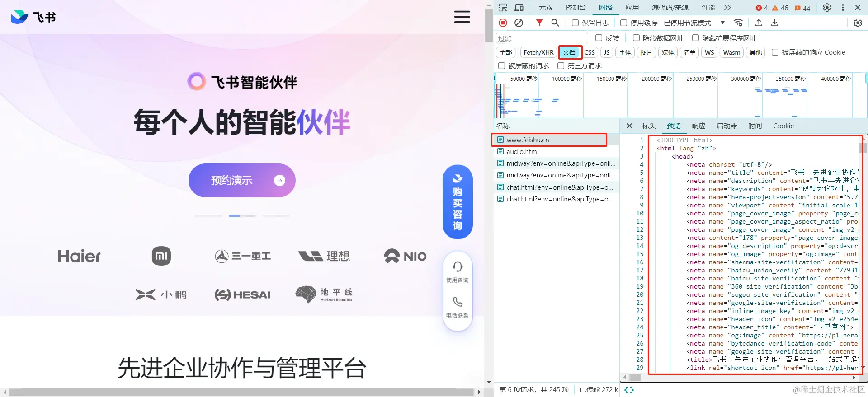The image size is (868, 397).
Task: Open DevTools three-dot customize menu
Action: [x=843, y=8]
